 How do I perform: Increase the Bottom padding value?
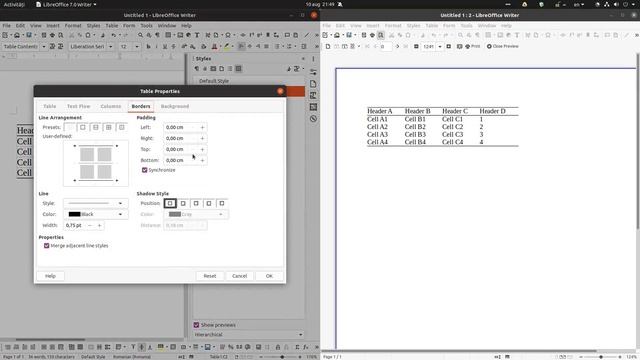coord(202,160)
